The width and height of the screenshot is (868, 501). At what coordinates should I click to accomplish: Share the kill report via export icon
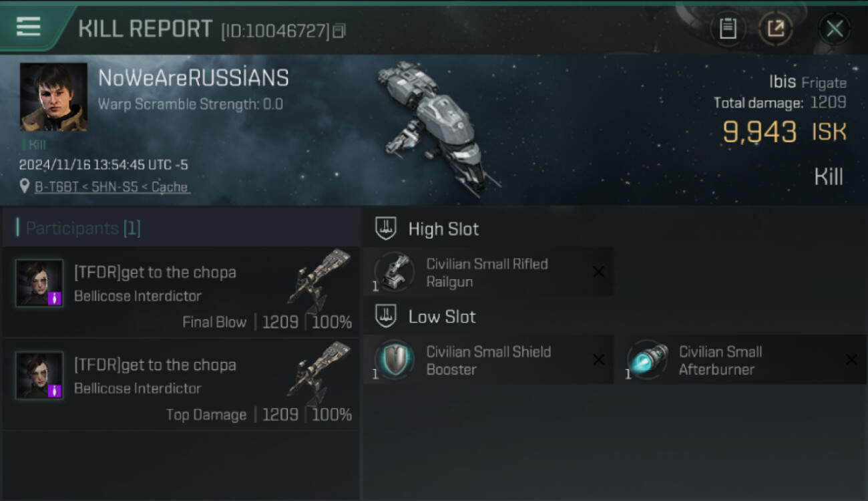point(775,29)
